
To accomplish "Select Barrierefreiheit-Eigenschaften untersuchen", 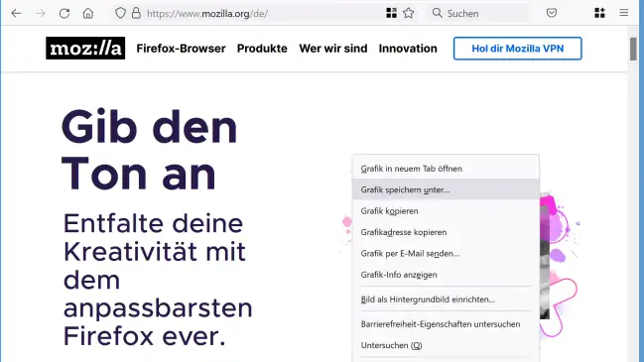I will 446,324.
